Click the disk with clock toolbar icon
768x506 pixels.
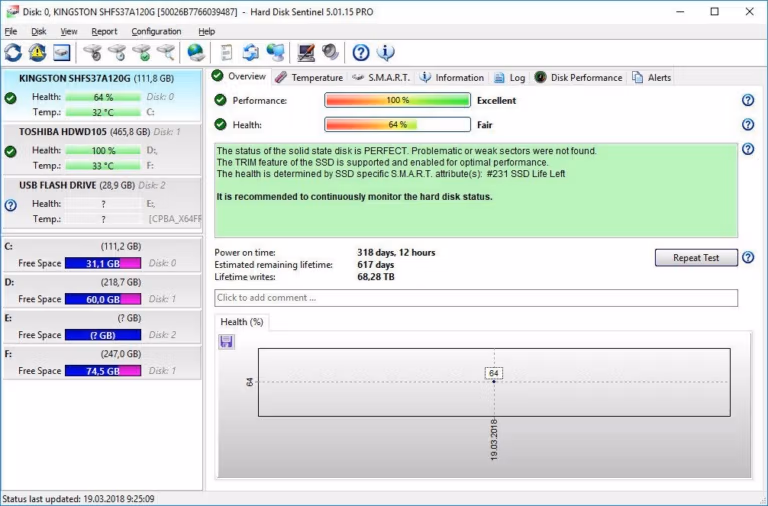click(x=117, y=52)
